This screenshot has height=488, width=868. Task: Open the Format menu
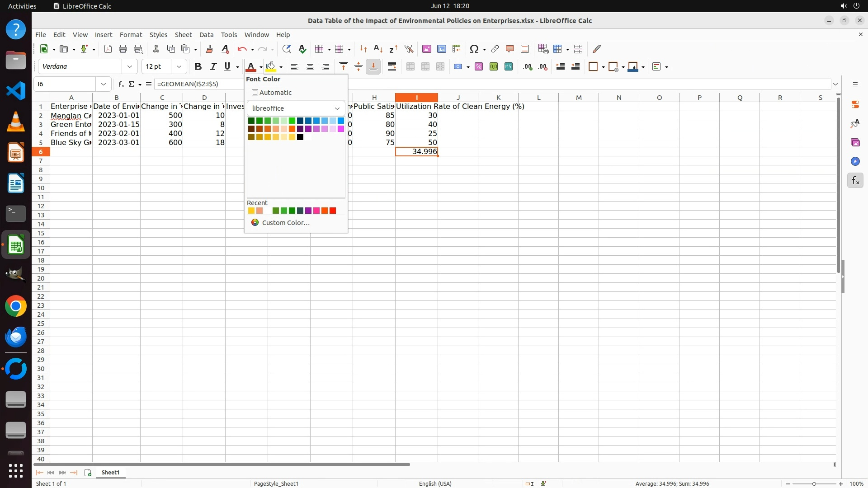[131, 35]
